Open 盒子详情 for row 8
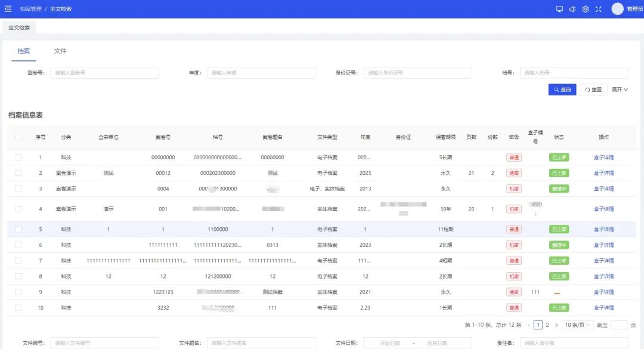Image resolution: width=644 pixels, height=349 pixels. (x=603, y=276)
